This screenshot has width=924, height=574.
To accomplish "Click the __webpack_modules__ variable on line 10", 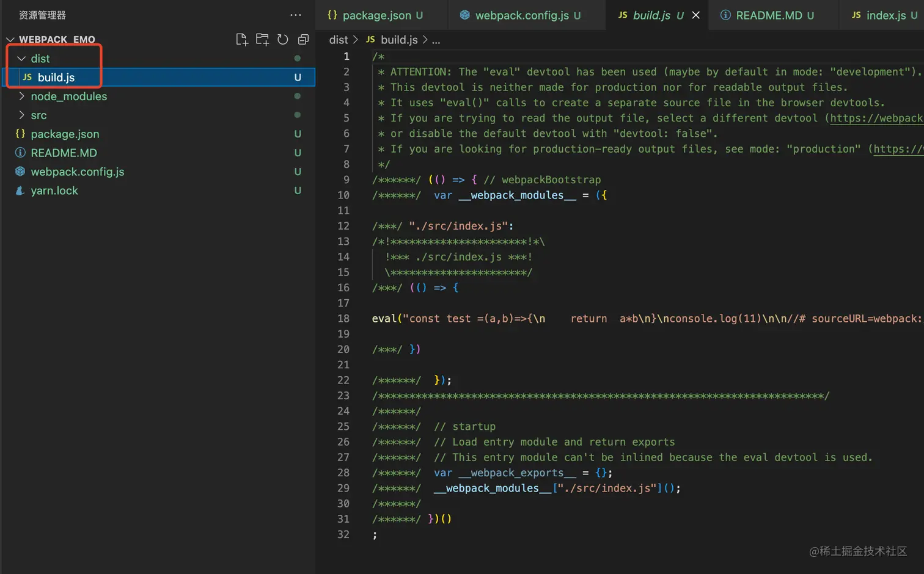I will 517,195.
